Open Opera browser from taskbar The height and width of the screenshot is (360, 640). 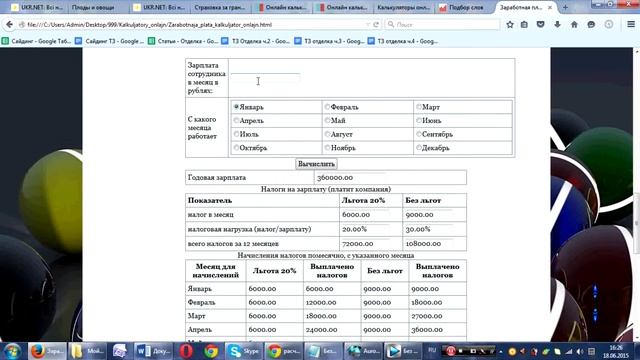186,351
